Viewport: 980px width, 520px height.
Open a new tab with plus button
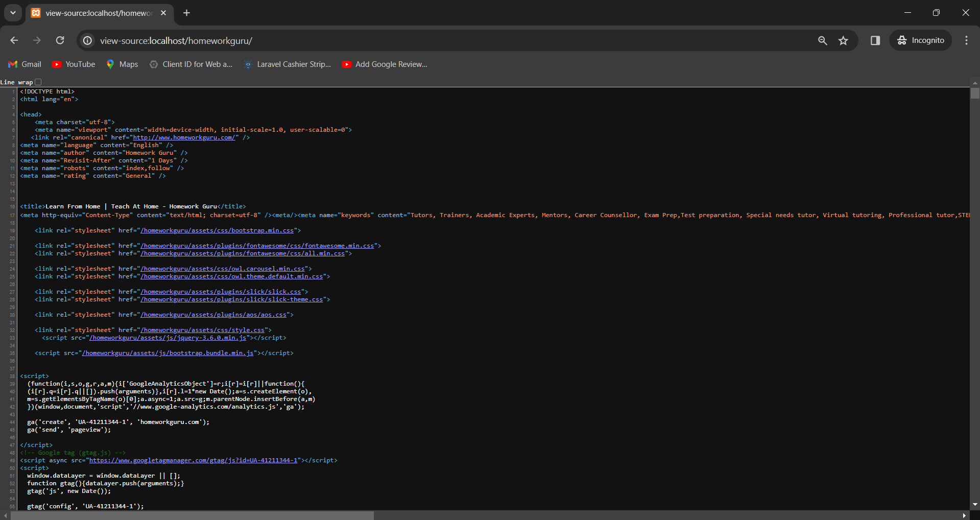pos(187,13)
